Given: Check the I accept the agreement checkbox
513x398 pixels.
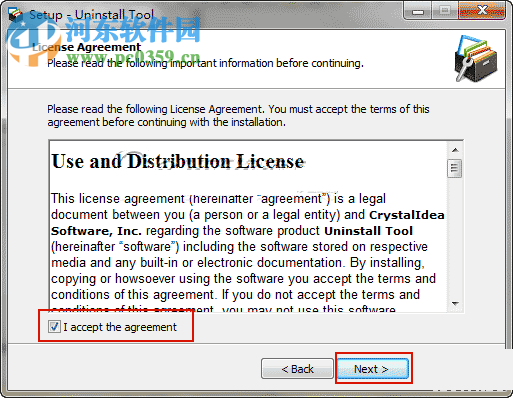Looking at the screenshot, I should [x=54, y=327].
